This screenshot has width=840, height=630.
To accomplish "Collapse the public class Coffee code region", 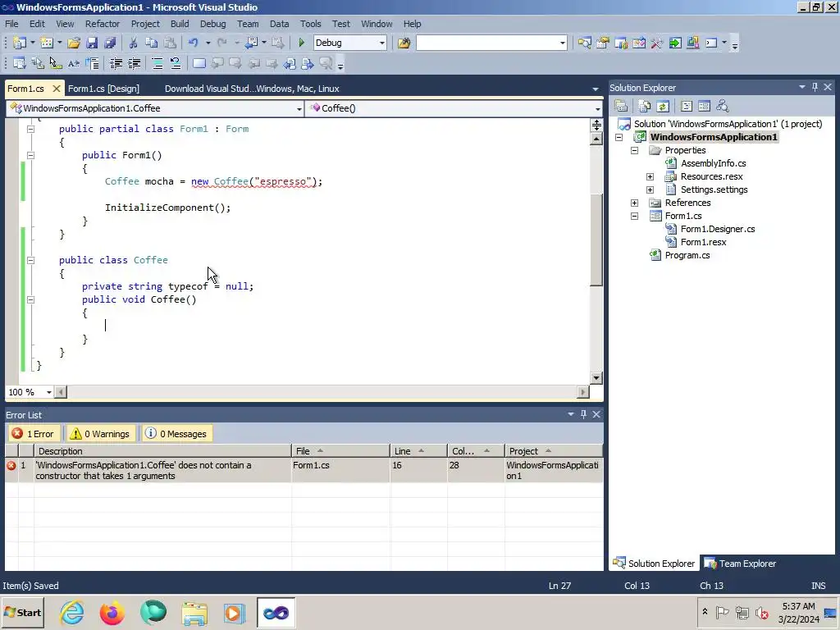I will coord(31,260).
